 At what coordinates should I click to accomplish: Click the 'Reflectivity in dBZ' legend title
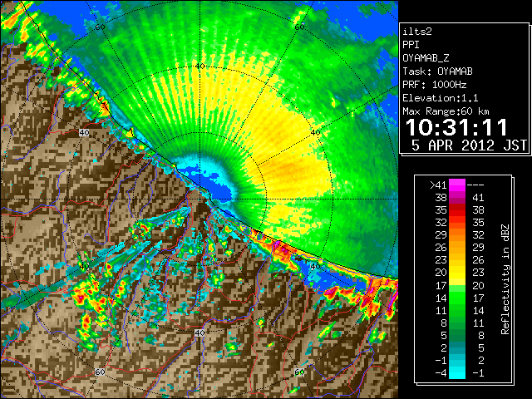(x=505, y=279)
